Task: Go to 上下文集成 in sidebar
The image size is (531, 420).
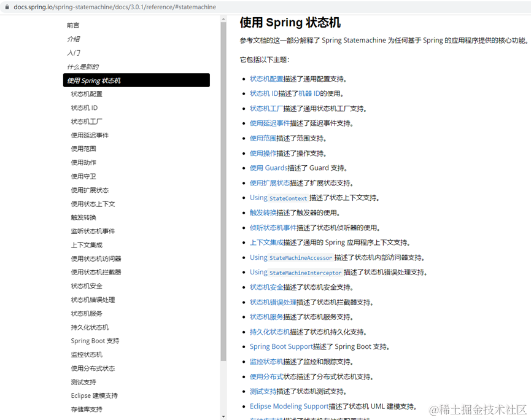Action: coord(87,245)
